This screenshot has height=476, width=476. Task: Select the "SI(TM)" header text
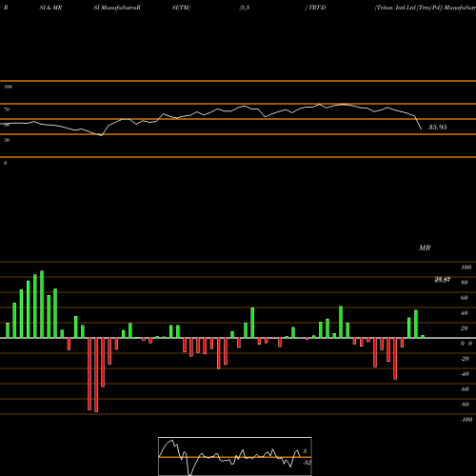pyautogui.click(x=181, y=8)
